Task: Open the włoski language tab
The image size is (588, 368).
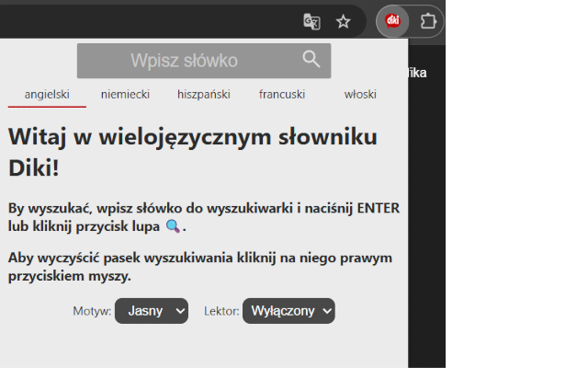Action: point(360,94)
